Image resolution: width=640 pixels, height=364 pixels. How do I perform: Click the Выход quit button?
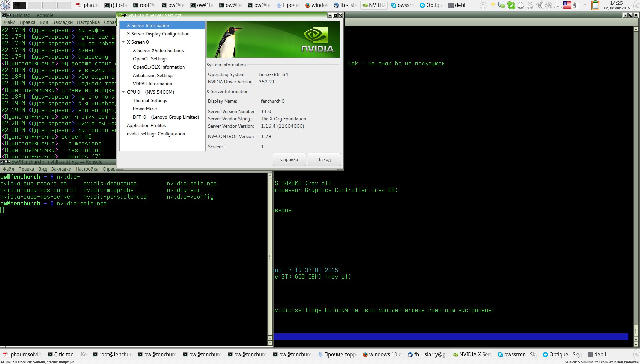coord(324,159)
